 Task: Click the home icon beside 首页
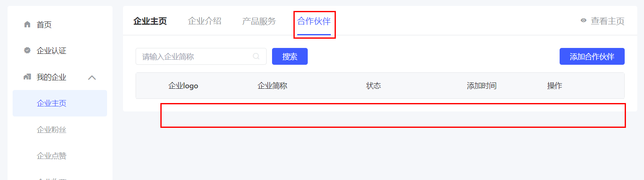tap(27, 24)
